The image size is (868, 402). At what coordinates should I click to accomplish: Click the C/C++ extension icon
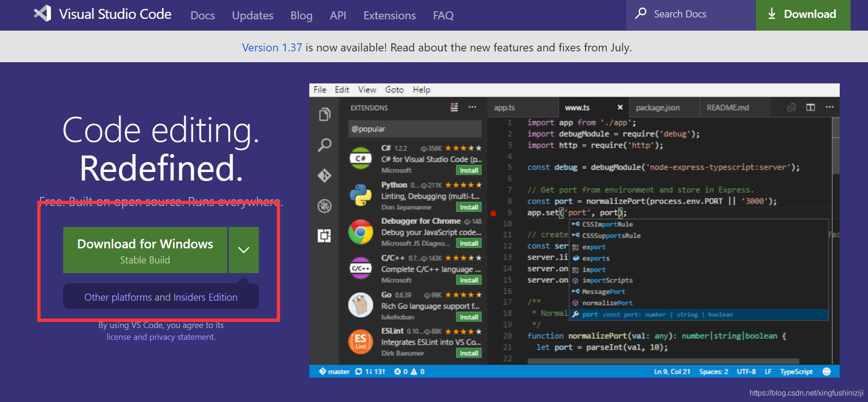361,268
